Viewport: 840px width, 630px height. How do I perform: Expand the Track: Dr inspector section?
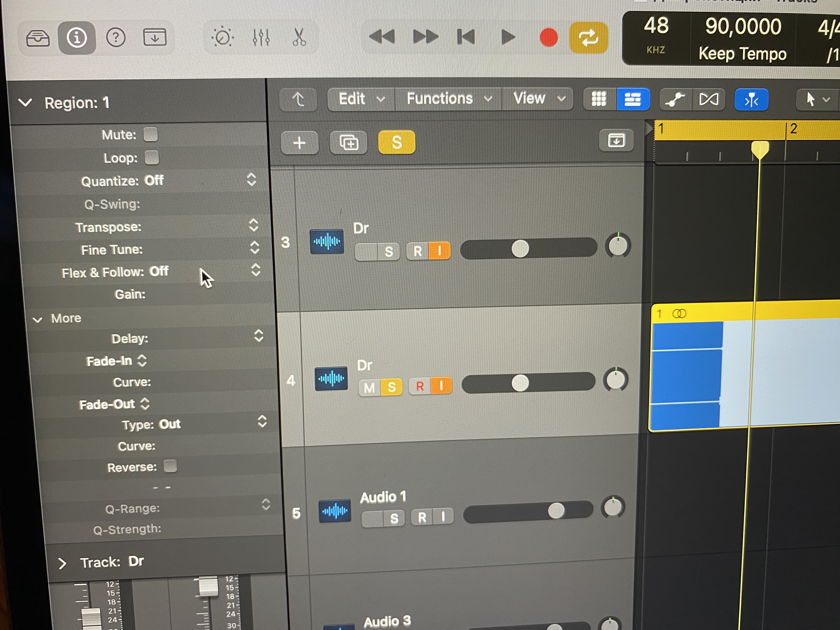pyautogui.click(x=62, y=563)
